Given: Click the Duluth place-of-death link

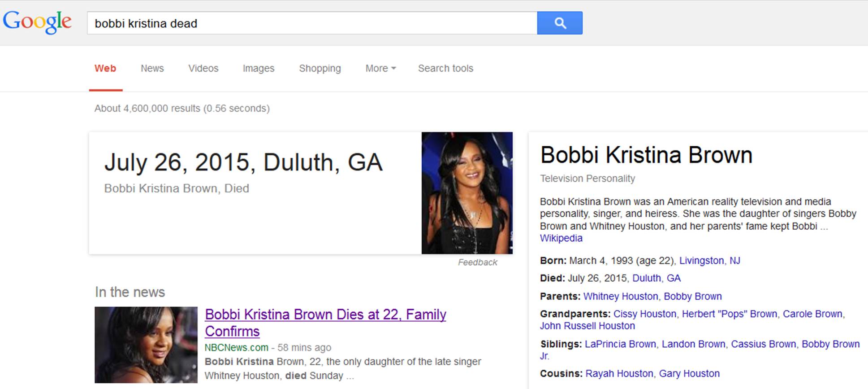Looking at the screenshot, I should [646, 278].
